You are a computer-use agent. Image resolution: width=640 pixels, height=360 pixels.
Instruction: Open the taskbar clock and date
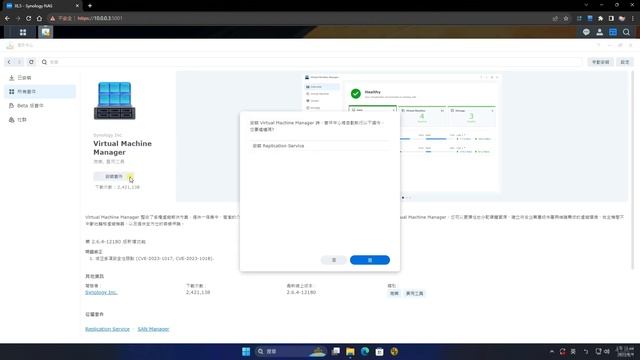[624, 351]
